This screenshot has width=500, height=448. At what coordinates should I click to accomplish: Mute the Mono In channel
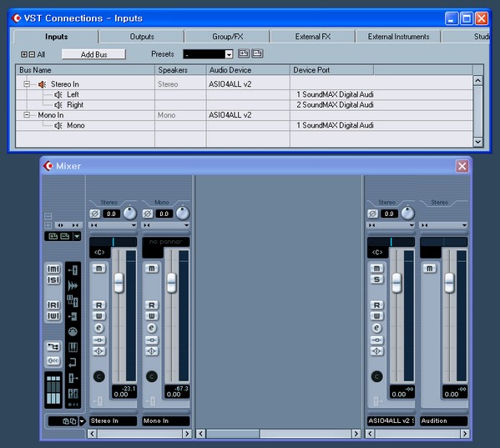(x=151, y=269)
